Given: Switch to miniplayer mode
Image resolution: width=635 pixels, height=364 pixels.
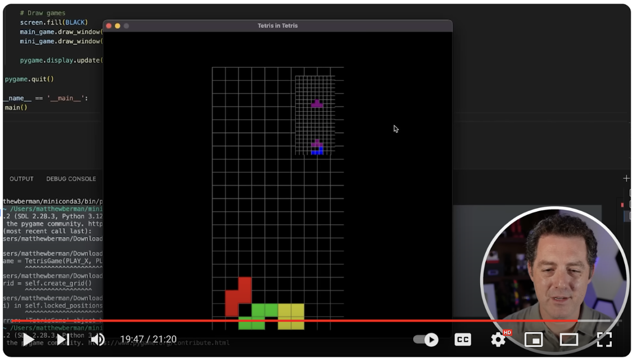Looking at the screenshot, I should pos(534,340).
